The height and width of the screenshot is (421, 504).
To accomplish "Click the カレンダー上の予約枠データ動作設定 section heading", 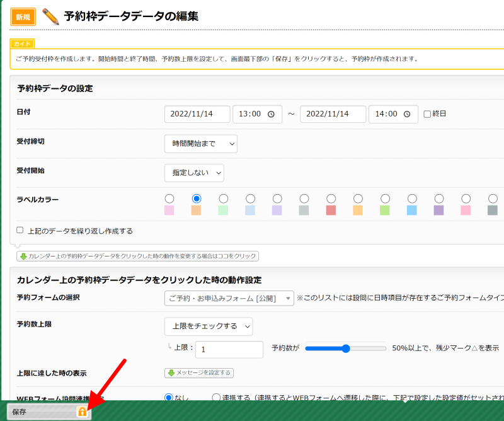I will pos(139,280).
